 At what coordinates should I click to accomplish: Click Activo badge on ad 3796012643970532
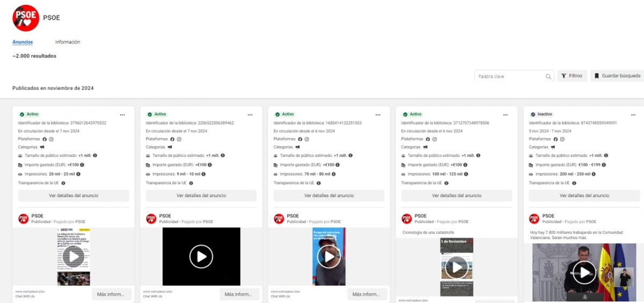pyautogui.click(x=30, y=114)
